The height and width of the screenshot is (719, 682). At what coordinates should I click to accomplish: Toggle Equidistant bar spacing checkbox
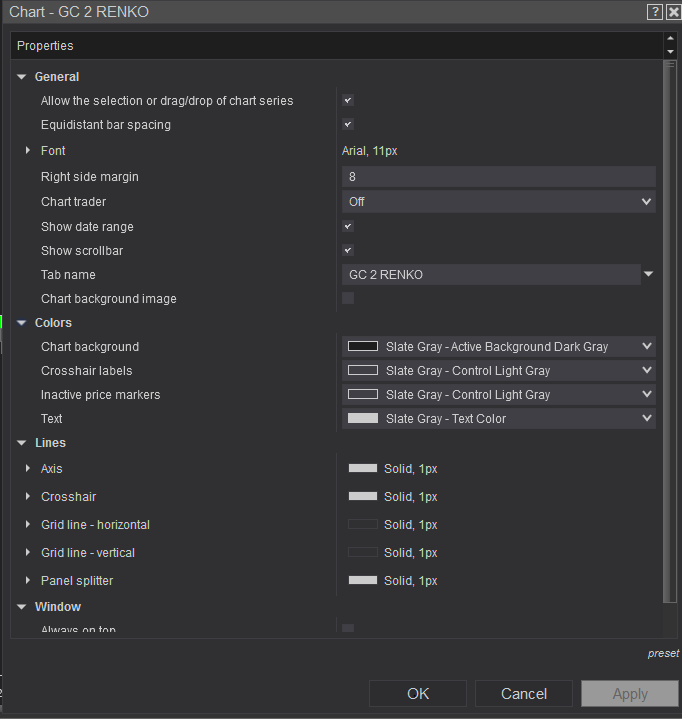[x=348, y=125]
